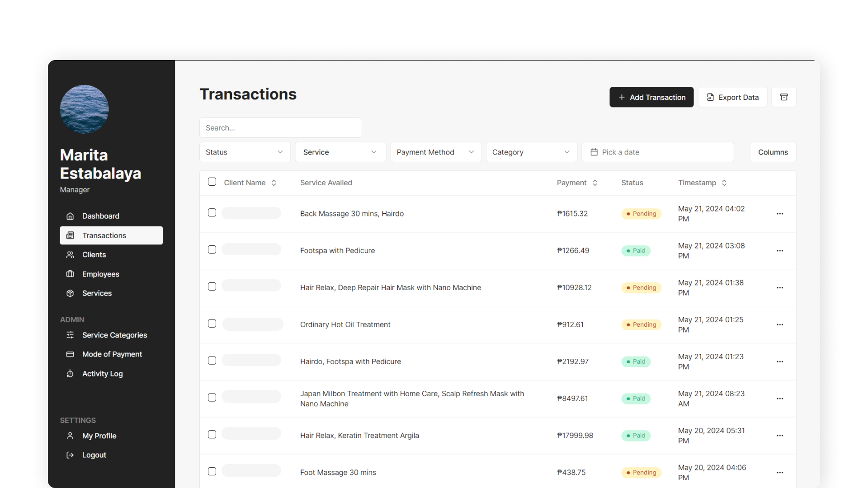Expand the Category filter dropdown

pyautogui.click(x=531, y=152)
